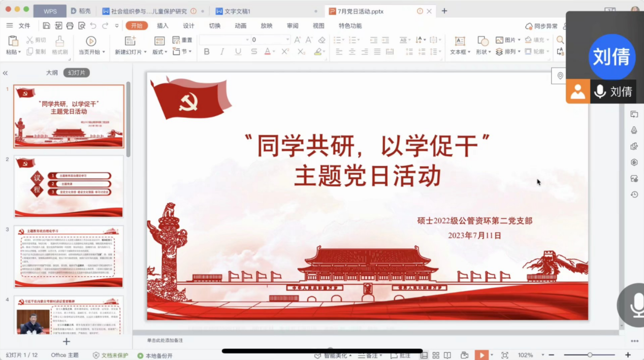The height and width of the screenshot is (360, 644).
Task: Expand the Layout (版式) dropdown
Action: point(160,52)
